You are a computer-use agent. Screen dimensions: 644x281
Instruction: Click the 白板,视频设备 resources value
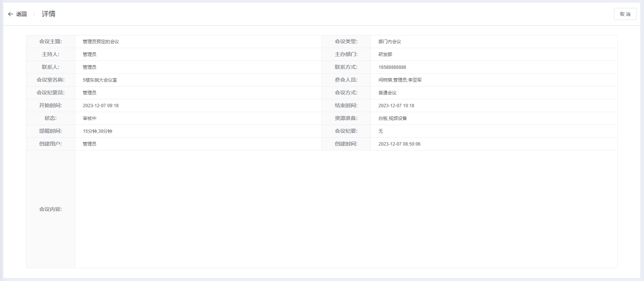pos(393,118)
